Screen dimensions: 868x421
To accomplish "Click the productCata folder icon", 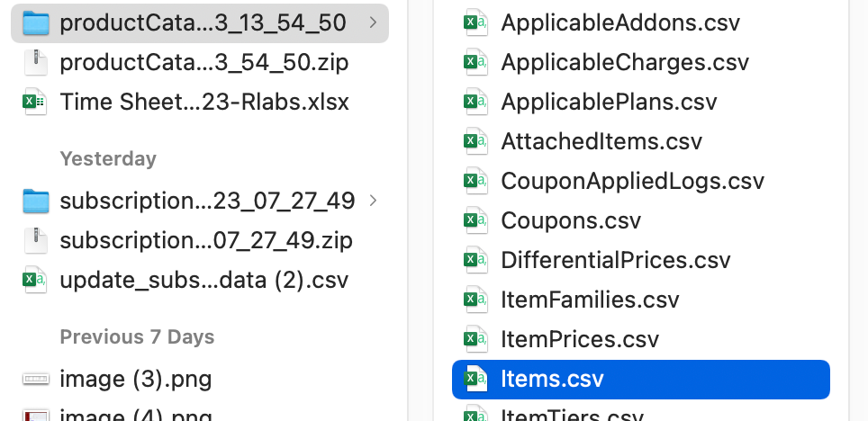I will point(35,22).
